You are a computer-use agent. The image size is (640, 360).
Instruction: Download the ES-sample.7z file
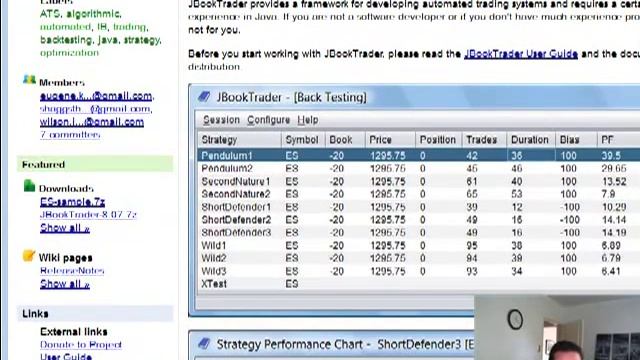72,202
